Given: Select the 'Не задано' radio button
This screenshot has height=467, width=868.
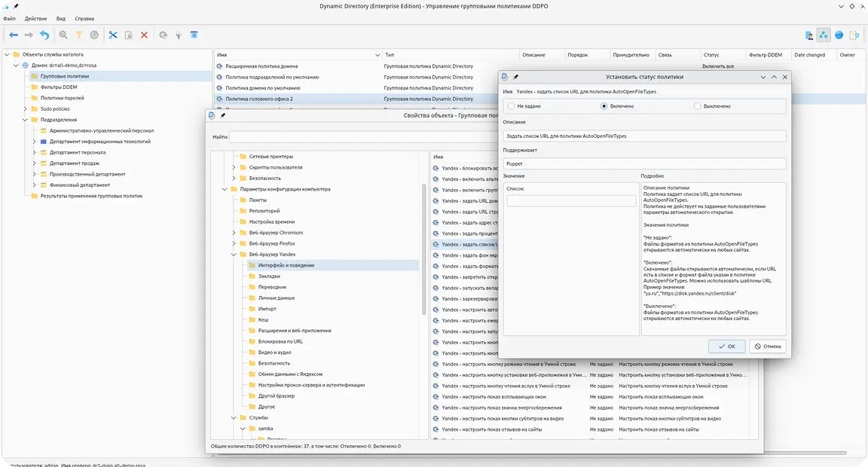Looking at the screenshot, I should [512, 106].
